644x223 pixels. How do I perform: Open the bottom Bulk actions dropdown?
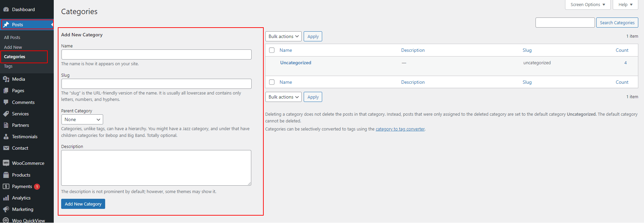283,97
